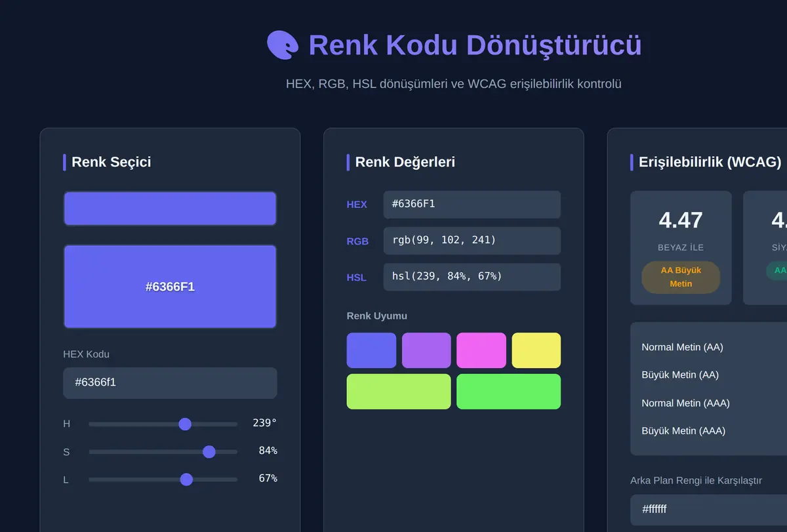Click the 4.47 contrast ratio value
Viewport: 787px width, 532px height.
681,220
